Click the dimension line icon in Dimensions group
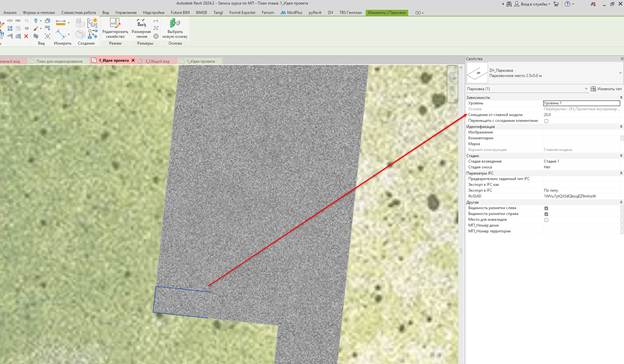The image size is (624, 364). (141, 23)
